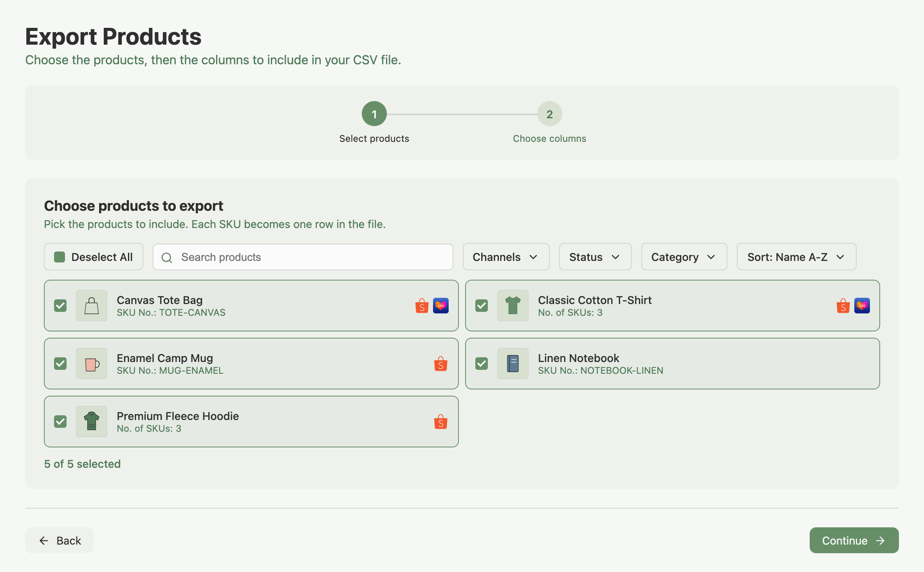The height and width of the screenshot is (572, 924).
Task: Click Lazada icon on Canvas Tote Bag
Action: click(x=441, y=306)
